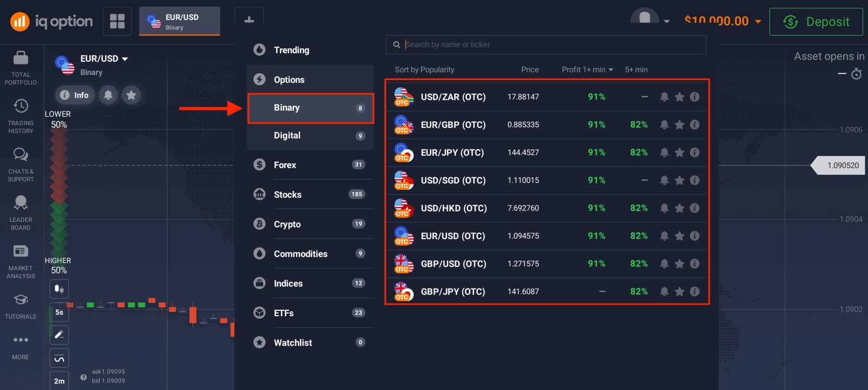
Task: Set alert bell for EUR/USD (OTC)
Action: pyautogui.click(x=664, y=236)
